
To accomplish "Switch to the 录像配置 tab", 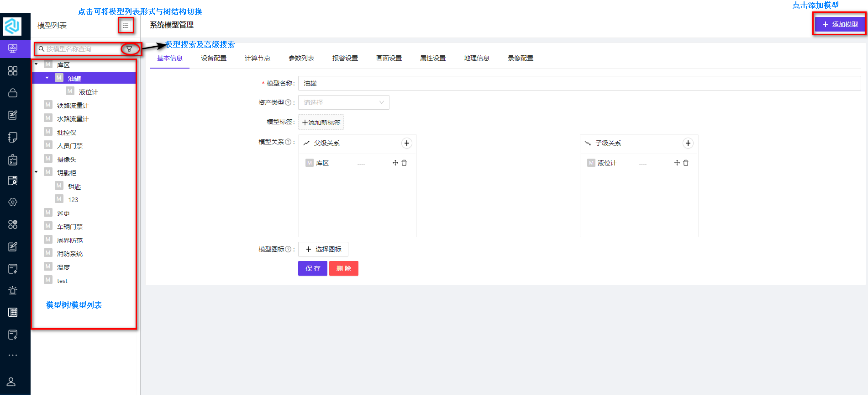I will tap(521, 58).
